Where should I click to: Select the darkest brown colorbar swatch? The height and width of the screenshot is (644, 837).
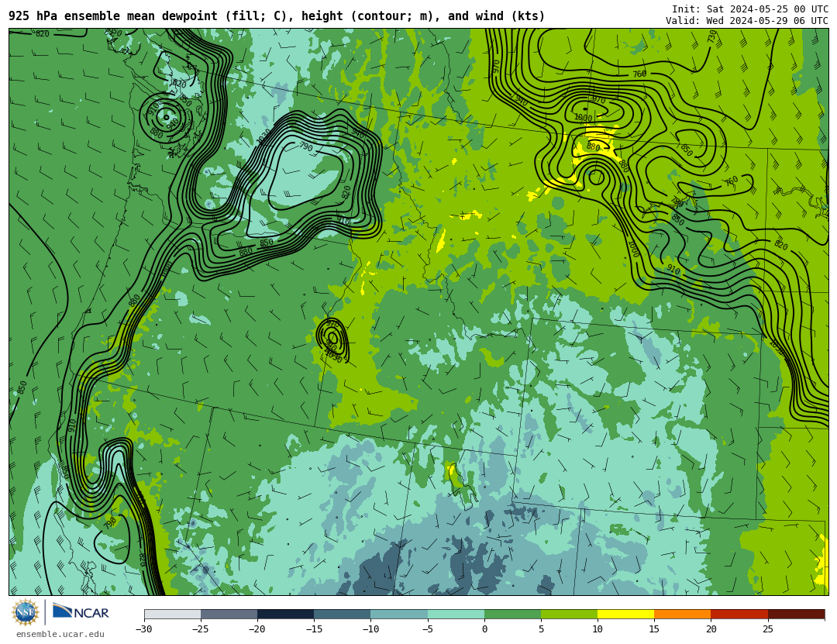(797, 614)
